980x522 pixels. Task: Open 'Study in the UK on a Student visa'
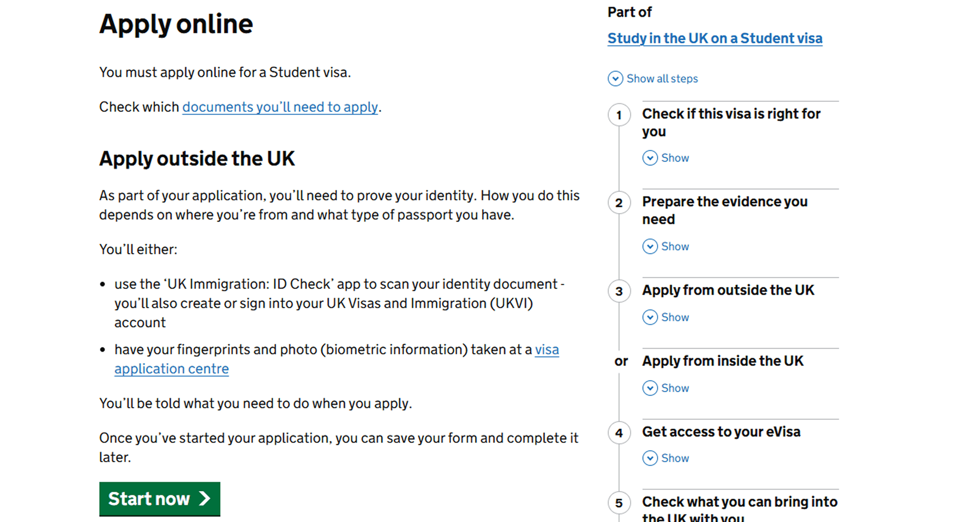(x=715, y=38)
